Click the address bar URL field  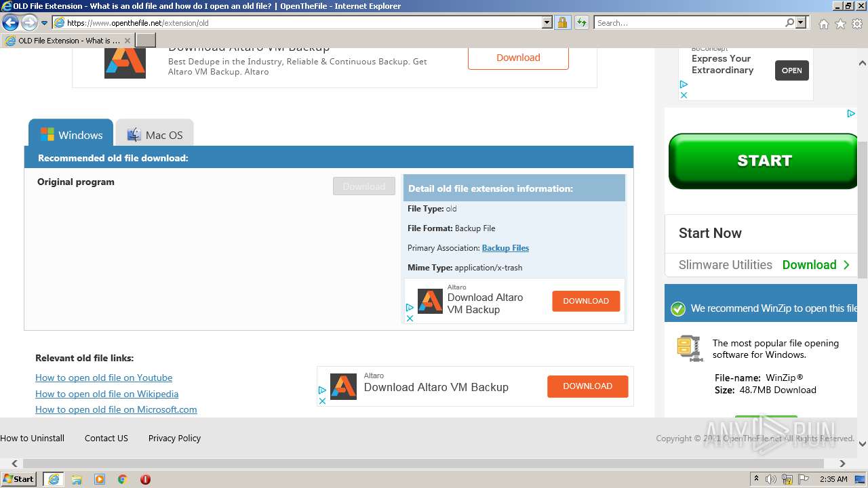pyautogui.click(x=303, y=22)
